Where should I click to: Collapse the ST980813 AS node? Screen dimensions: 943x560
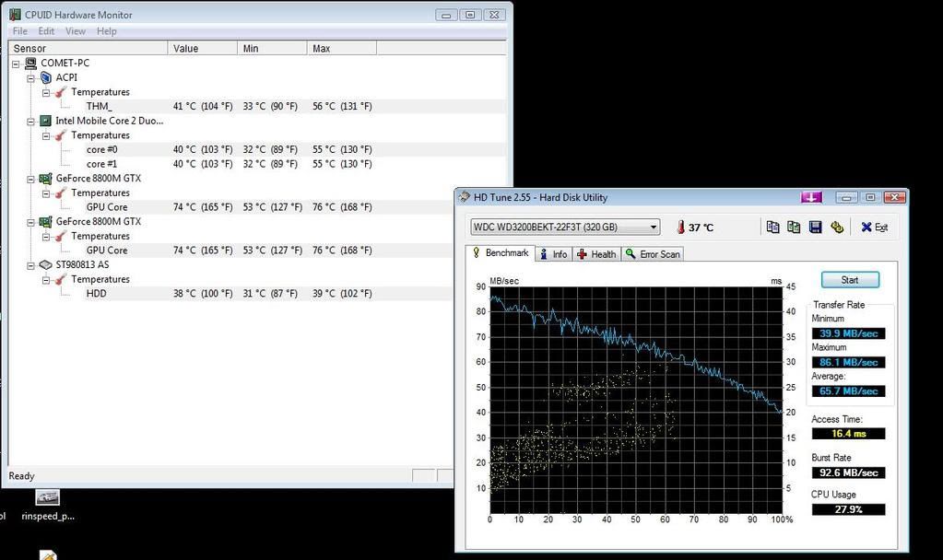point(31,265)
